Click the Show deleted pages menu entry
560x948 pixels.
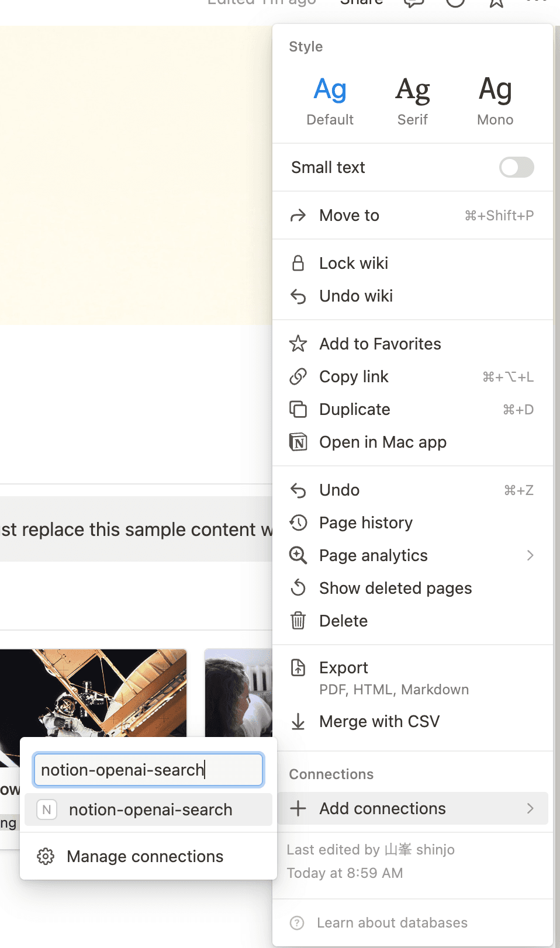click(395, 588)
